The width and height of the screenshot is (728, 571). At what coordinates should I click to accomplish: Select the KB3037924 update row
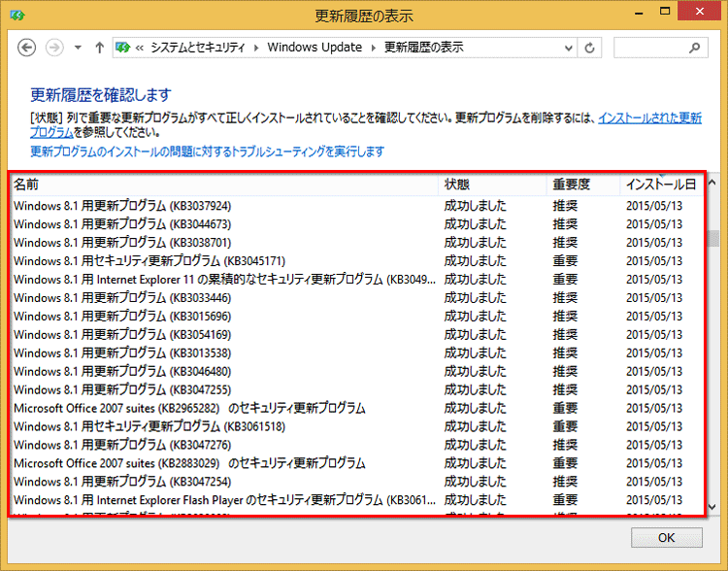[x=122, y=206]
